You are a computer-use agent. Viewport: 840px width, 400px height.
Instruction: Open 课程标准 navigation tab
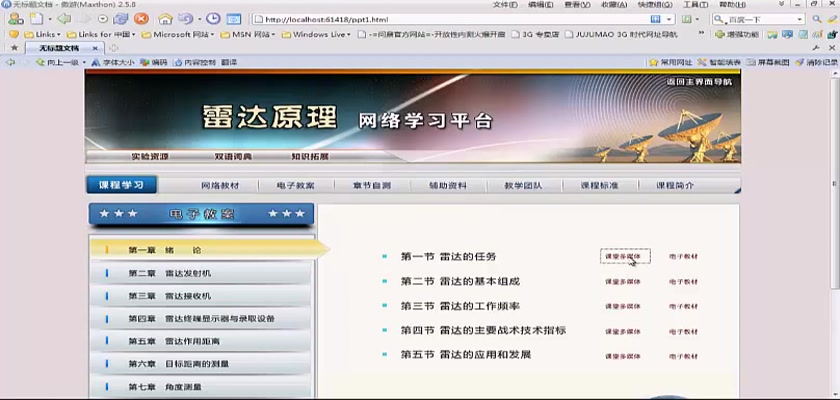tap(599, 186)
